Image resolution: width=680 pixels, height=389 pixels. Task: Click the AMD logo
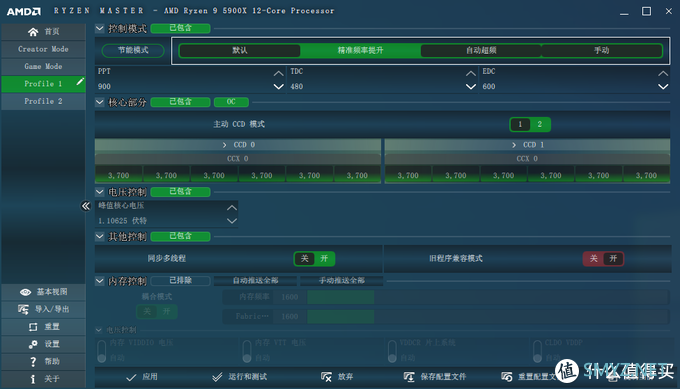click(x=24, y=11)
